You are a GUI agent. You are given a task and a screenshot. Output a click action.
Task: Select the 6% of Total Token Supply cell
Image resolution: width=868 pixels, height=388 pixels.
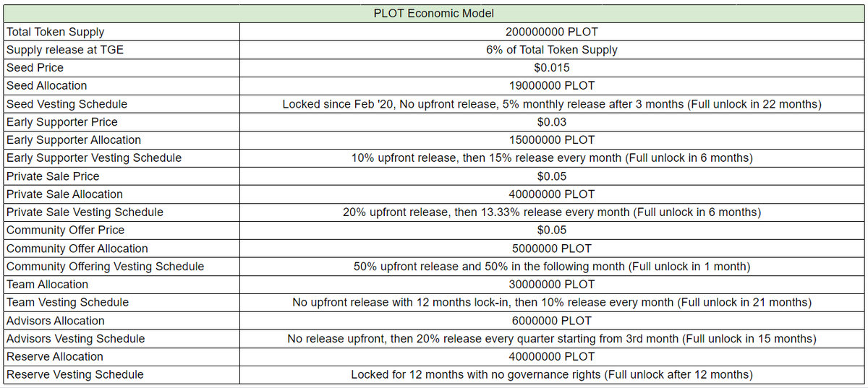coord(551,50)
